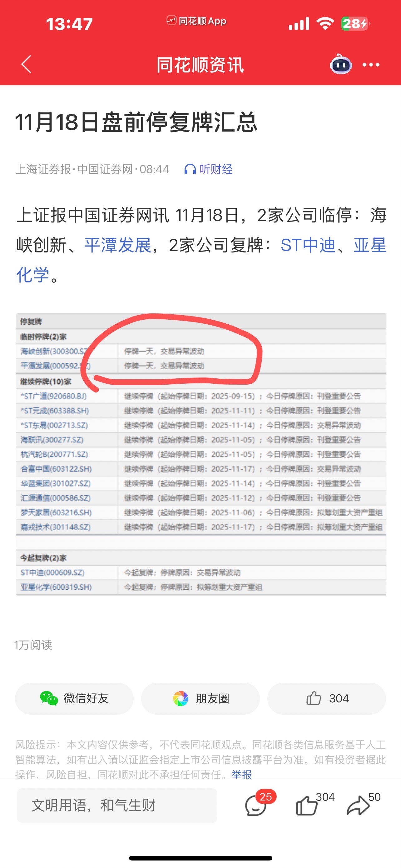This screenshot has height=868, width=401.
Task: Share to 朋友圈
Action: pyautogui.click(x=200, y=699)
